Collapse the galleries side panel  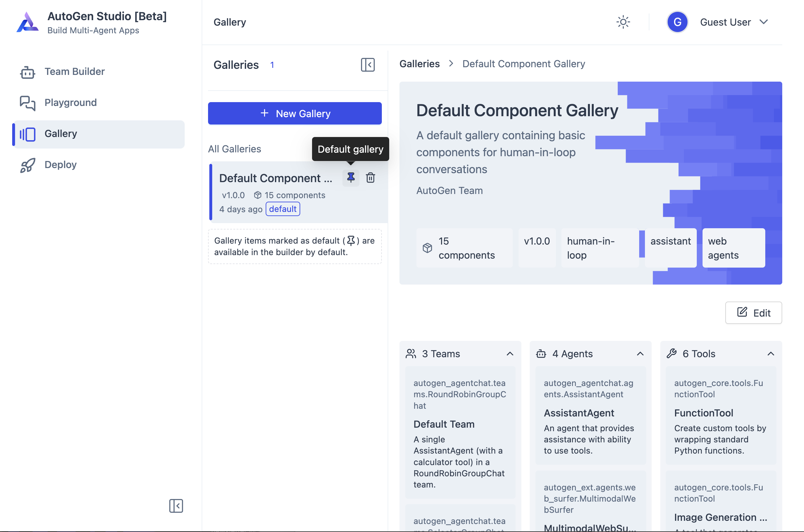368,65
